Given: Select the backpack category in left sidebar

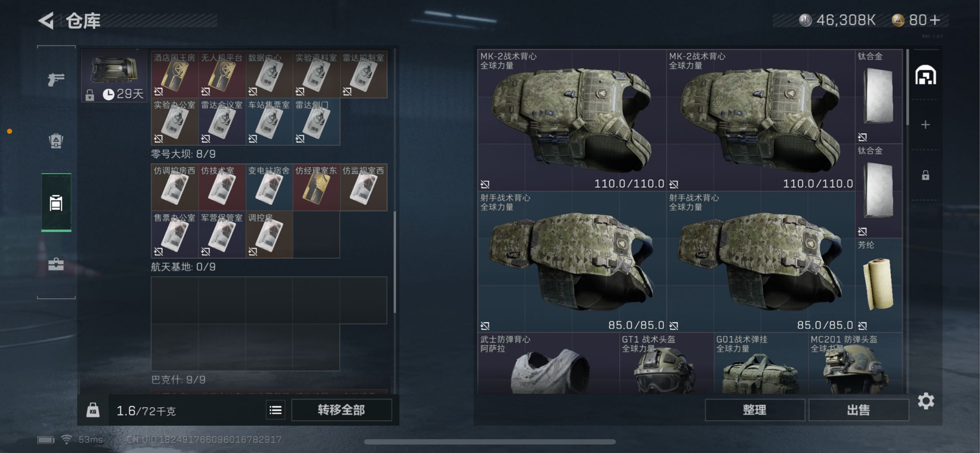Looking at the screenshot, I should [x=56, y=141].
